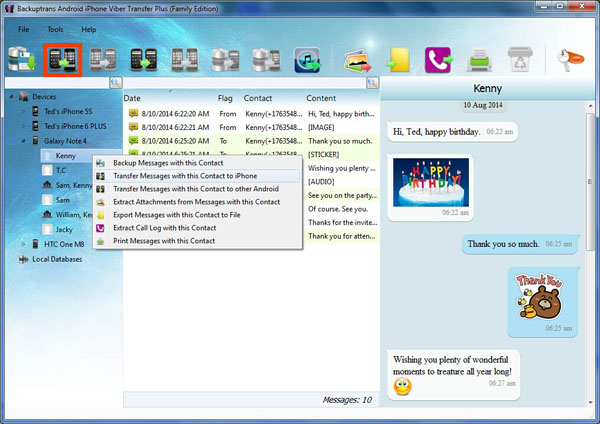
Task: Click the 'Hi, Ted, happy birthday.' chat bubble
Action: [x=452, y=132]
